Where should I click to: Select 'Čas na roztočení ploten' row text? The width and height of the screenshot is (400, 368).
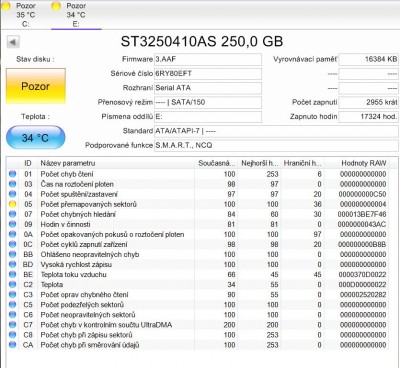(x=77, y=184)
